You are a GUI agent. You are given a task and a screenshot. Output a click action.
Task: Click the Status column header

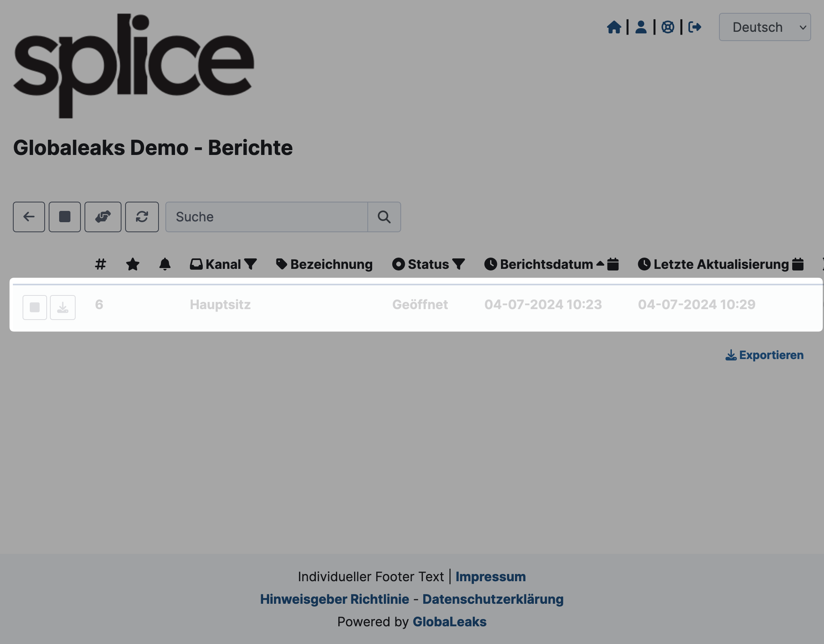pyautogui.click(x=420, y=264)
